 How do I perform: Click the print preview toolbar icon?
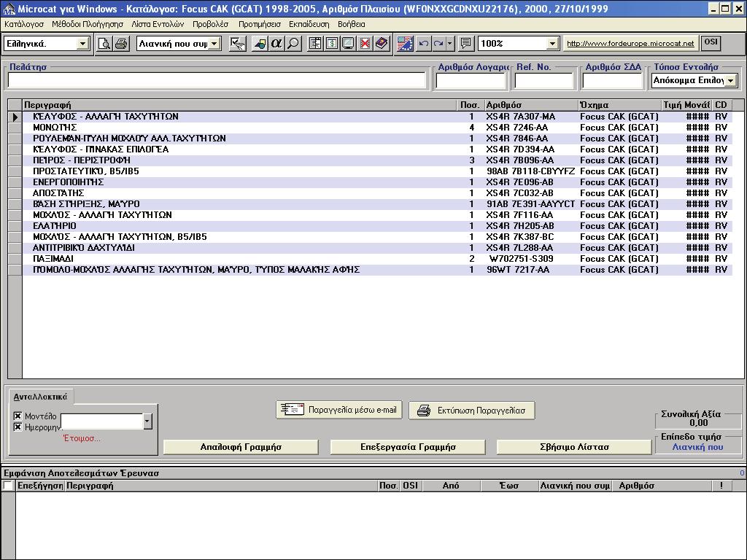[104, 44]
